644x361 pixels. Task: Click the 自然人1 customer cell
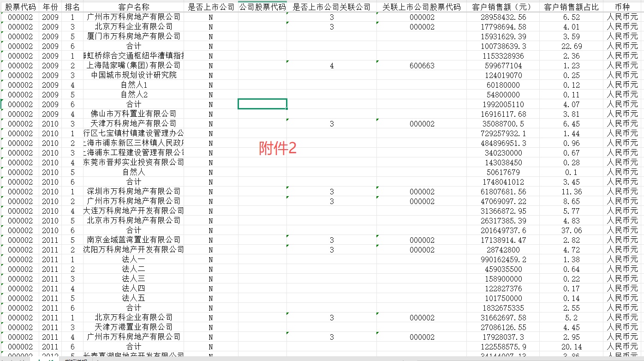pos(134,85)
